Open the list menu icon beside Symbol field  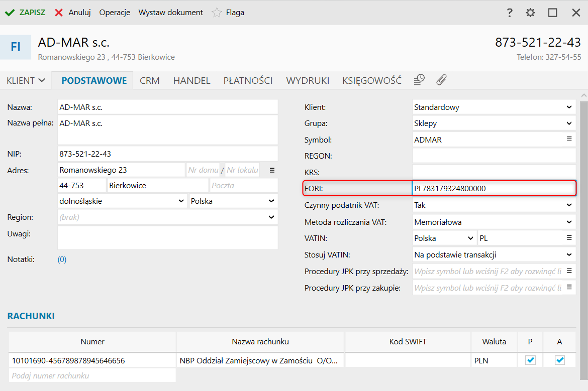point(569,140)
